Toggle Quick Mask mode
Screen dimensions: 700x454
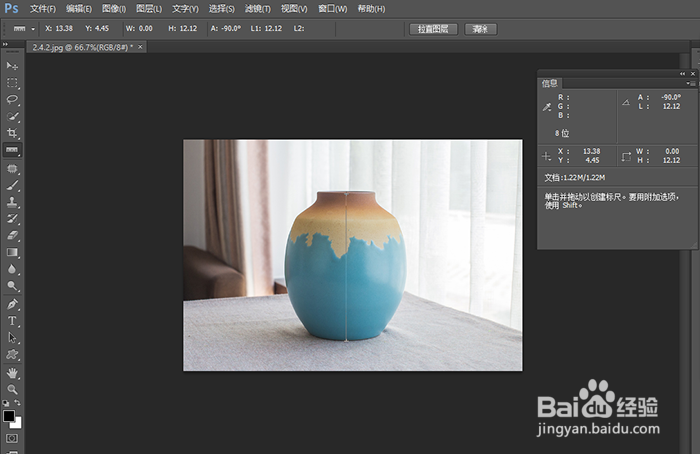[x=12, y=438]
